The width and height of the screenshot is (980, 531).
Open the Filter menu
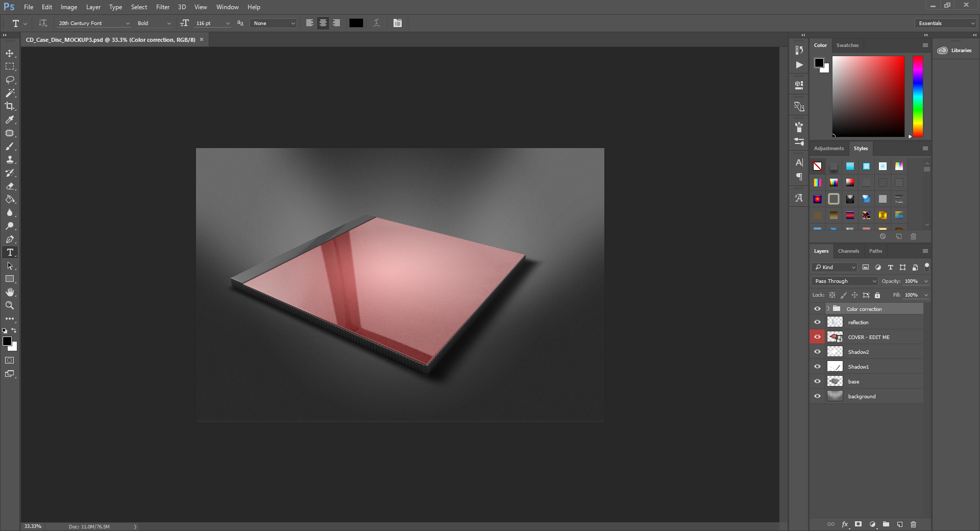point(163,7)
